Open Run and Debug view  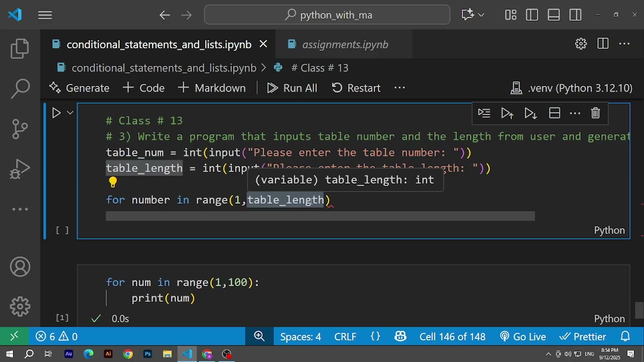point(20,169)
